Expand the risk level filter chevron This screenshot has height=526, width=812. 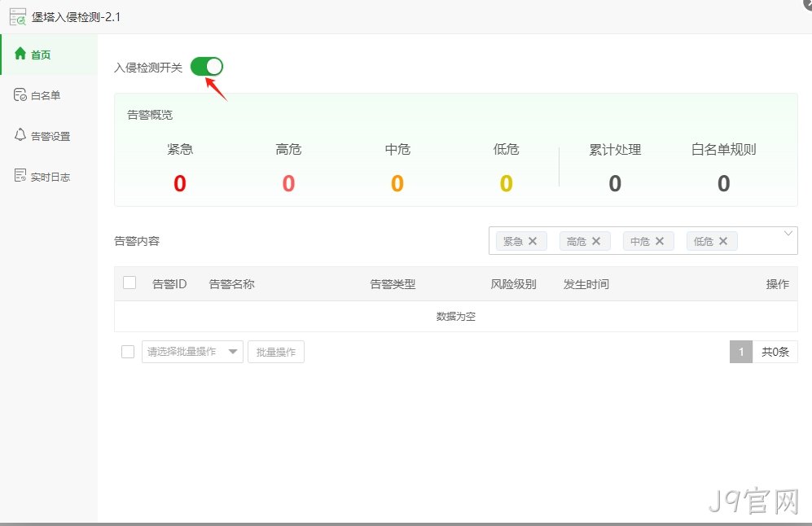[788, 234]
